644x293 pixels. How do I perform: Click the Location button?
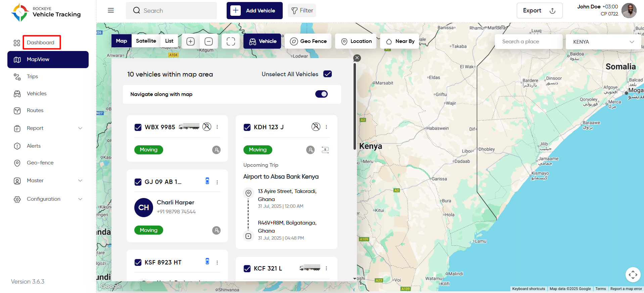[356, 41]
